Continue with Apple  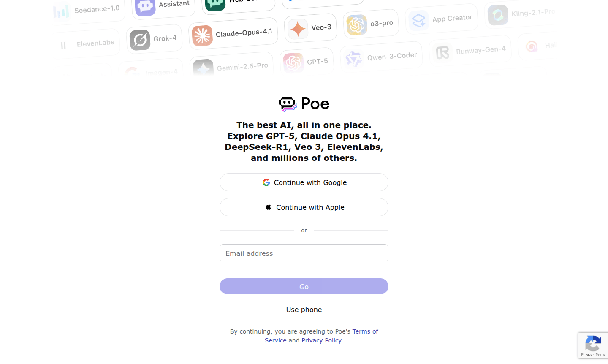[304, 207]
